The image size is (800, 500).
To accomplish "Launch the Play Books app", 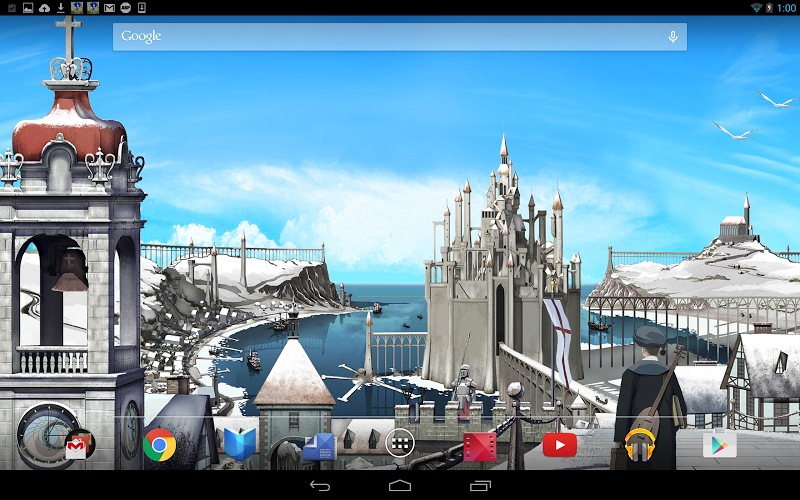I will coord(240,444).
